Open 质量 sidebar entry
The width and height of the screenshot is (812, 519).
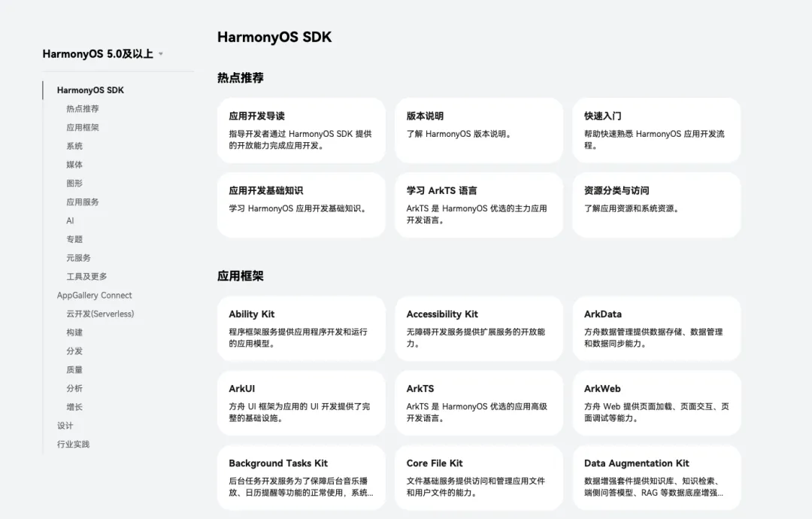pos(74,370)
